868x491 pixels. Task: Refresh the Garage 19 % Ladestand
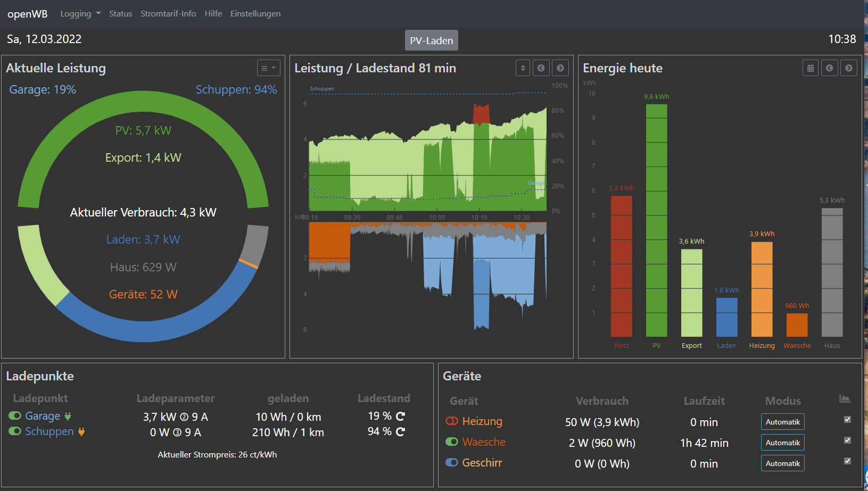[401, 416]
